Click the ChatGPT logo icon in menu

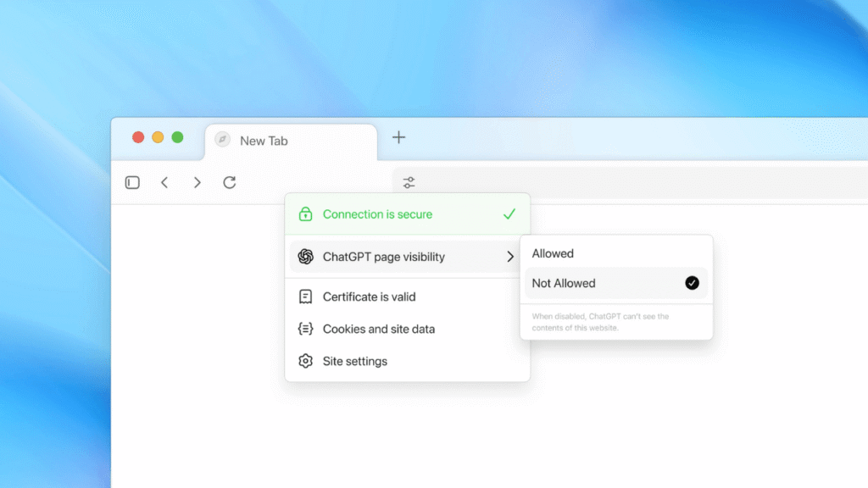[x=305, y=257]
